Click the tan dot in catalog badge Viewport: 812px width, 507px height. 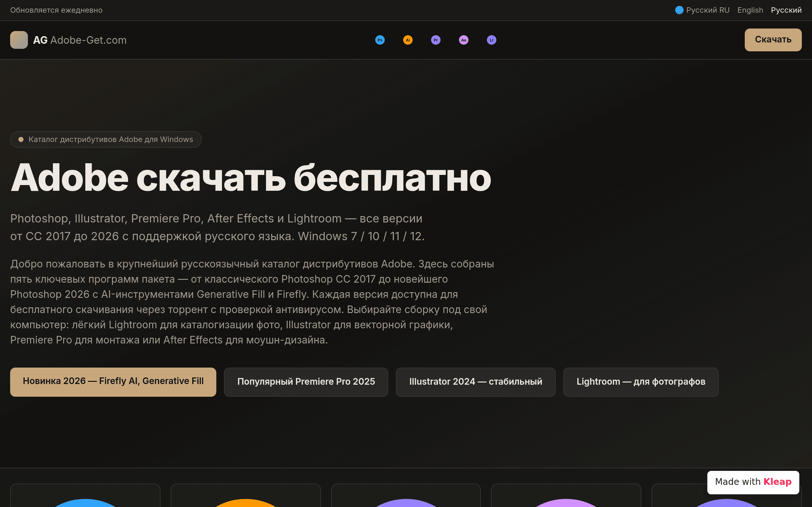(x=21, y=139)
